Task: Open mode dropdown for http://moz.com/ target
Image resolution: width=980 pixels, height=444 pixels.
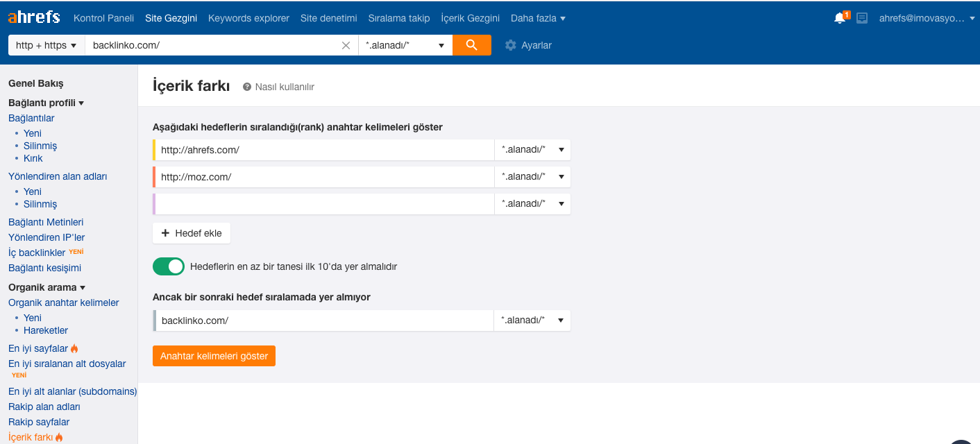Action: (532, 177)
